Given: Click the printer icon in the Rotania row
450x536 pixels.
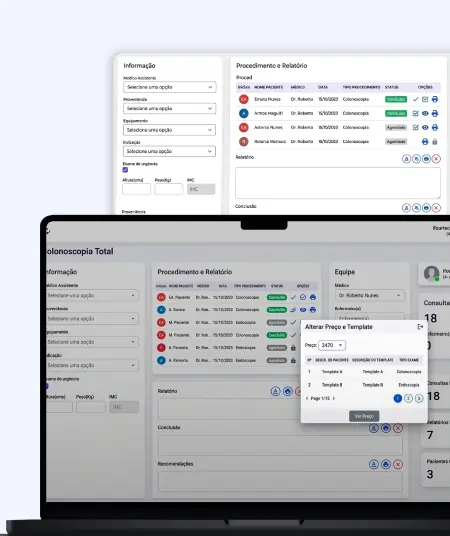Looking at the screenshot, I should pos(425,141).
